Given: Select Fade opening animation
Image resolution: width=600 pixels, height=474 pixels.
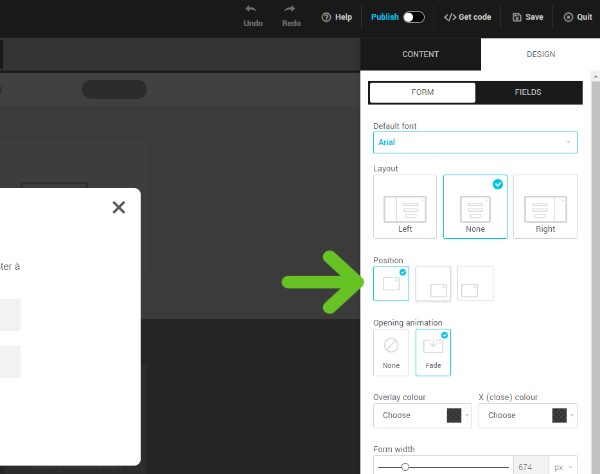Looking at the screenshot, I should tap(433, 352).
